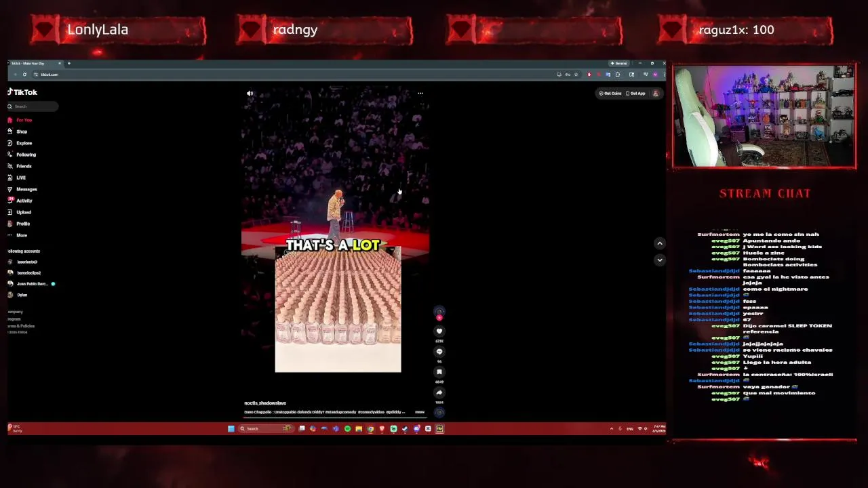This screenshot has width=868, height=488.
Task: Click the TikTok sidebar search field
Action: pos(33,106)
